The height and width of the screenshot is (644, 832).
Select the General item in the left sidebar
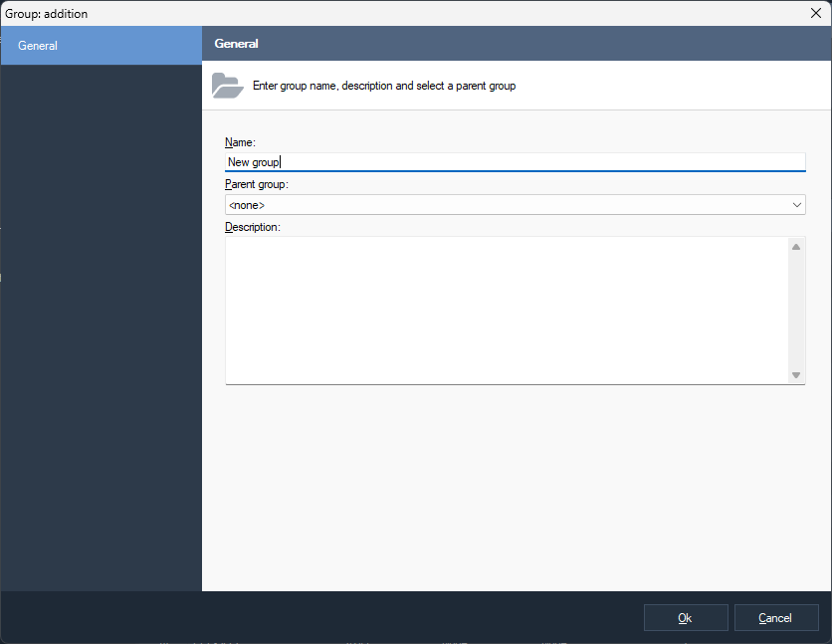tap(101, 46)
